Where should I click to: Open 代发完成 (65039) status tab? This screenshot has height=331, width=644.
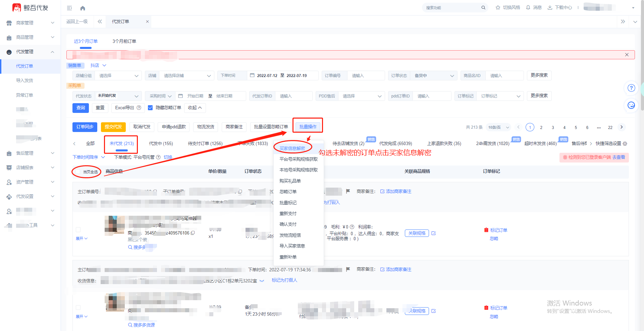395,143
